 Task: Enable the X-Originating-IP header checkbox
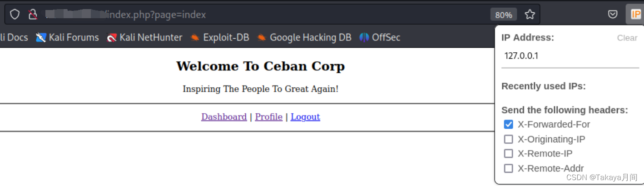509,139
